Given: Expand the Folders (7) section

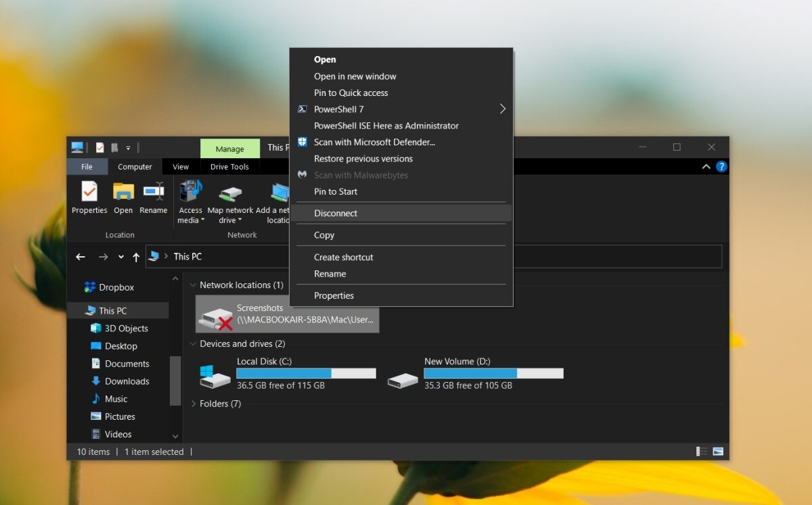Looking at the screenshot, I should pos(194,404).
